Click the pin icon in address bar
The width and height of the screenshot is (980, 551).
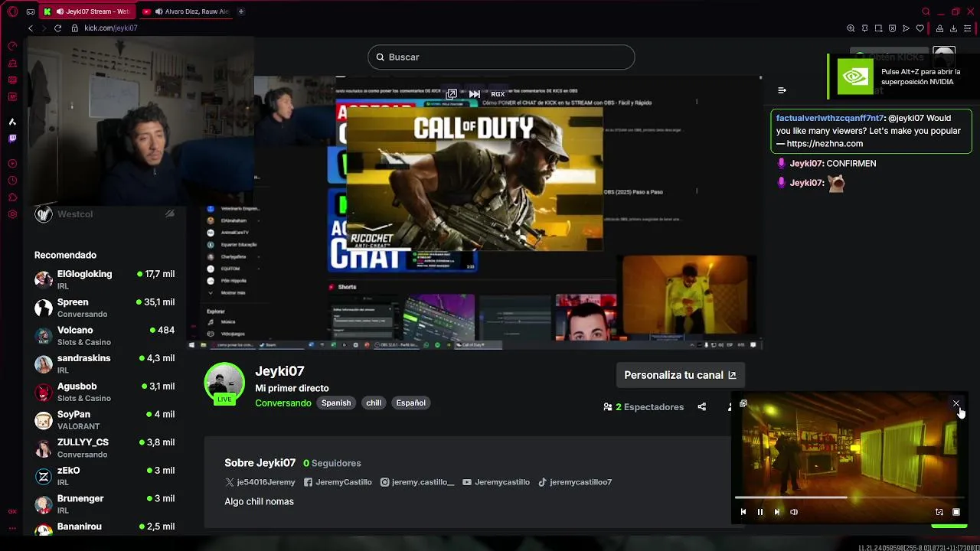tap(864, 28)
